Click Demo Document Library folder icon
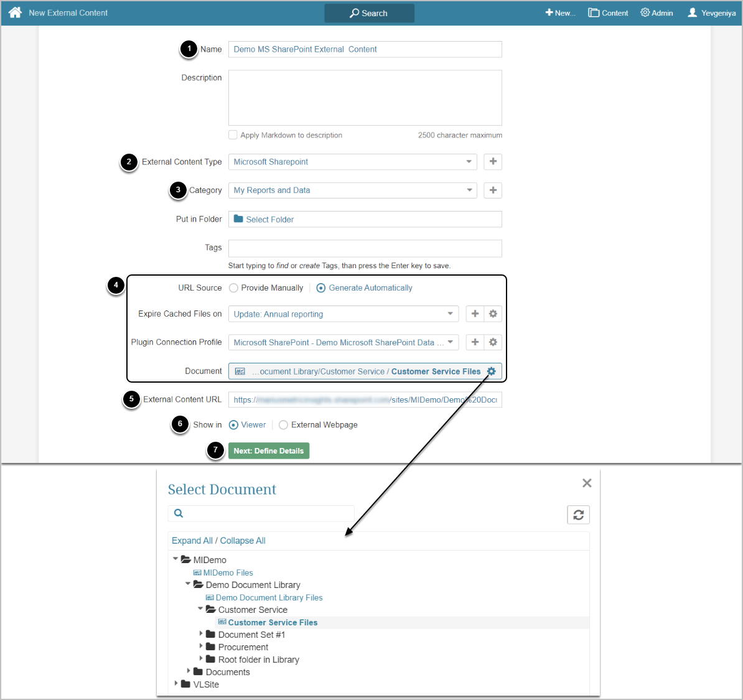The width and height of the screenshot is (743, 700). (x=198, y=584)
